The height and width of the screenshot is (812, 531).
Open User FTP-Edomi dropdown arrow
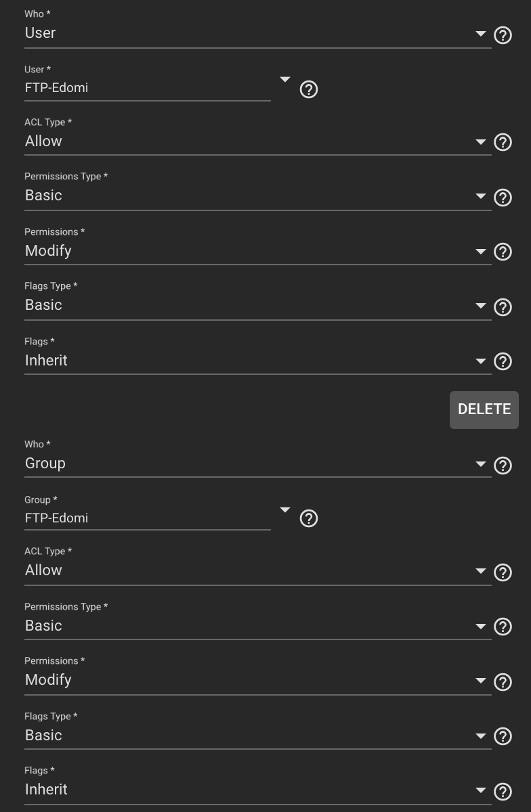tap(285, 80)
